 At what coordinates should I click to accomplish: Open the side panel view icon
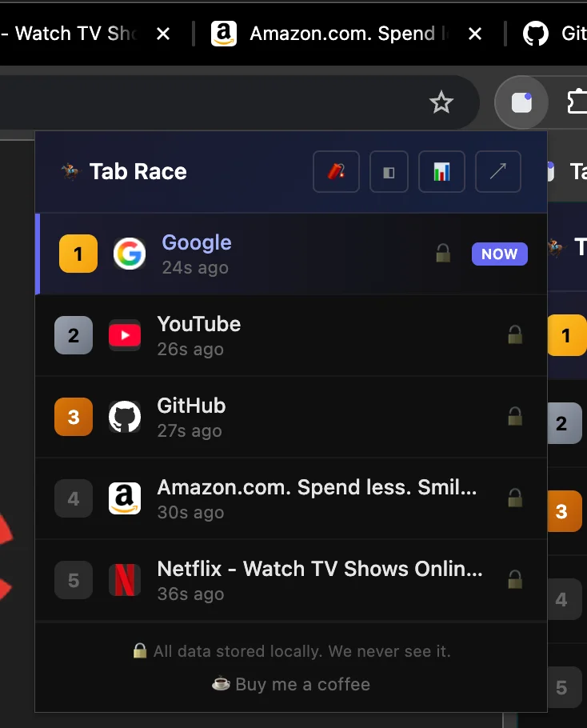pyautogui.click(x=389, y=171)
